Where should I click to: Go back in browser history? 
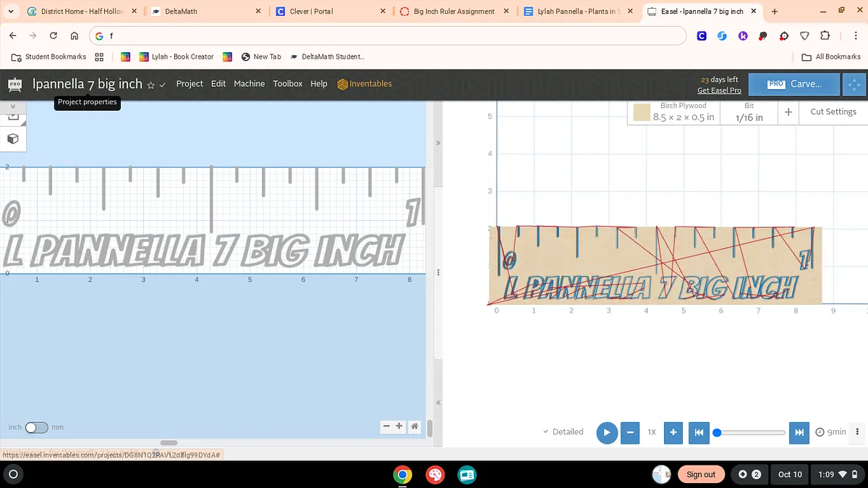click(x=12, y=35)
